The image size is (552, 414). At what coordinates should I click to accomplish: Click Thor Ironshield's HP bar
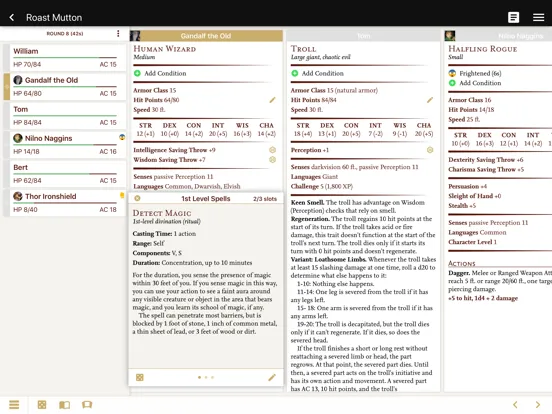[65, 203]
